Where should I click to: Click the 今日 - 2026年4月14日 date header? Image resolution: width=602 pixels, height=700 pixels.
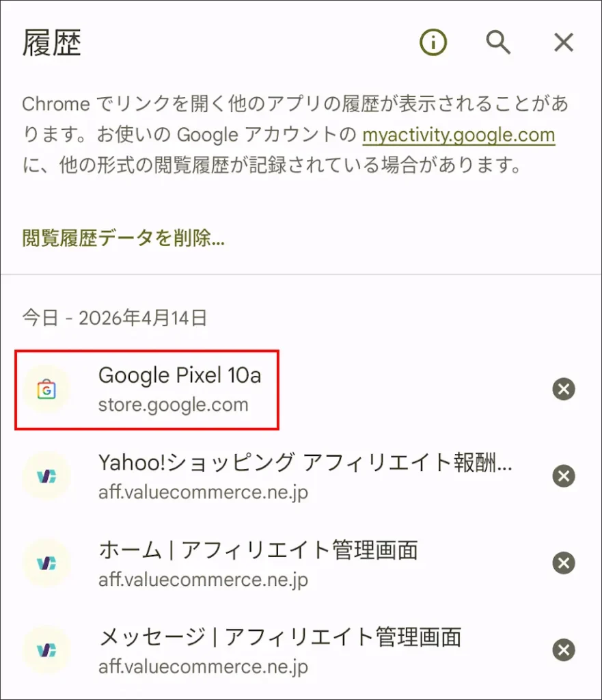(114, 318)
